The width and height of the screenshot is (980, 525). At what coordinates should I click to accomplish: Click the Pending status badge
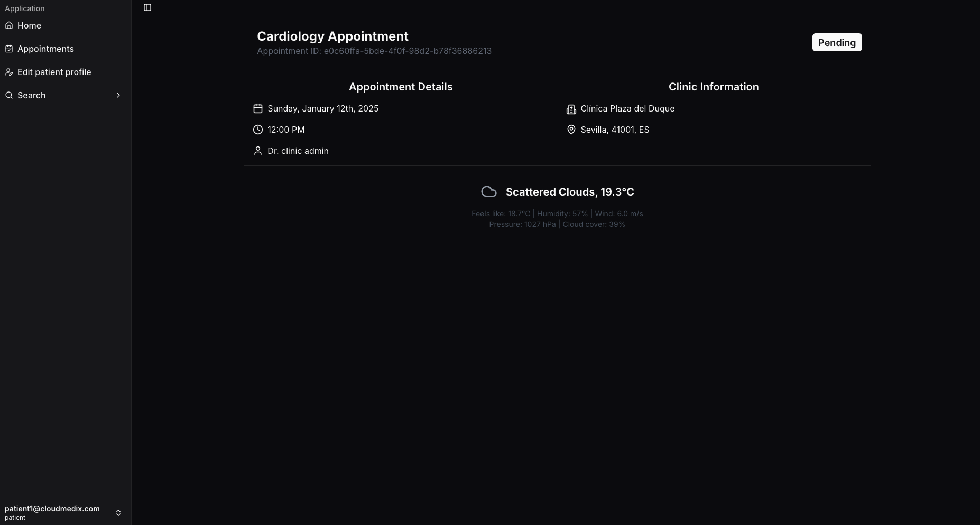(x=837, y=42)
